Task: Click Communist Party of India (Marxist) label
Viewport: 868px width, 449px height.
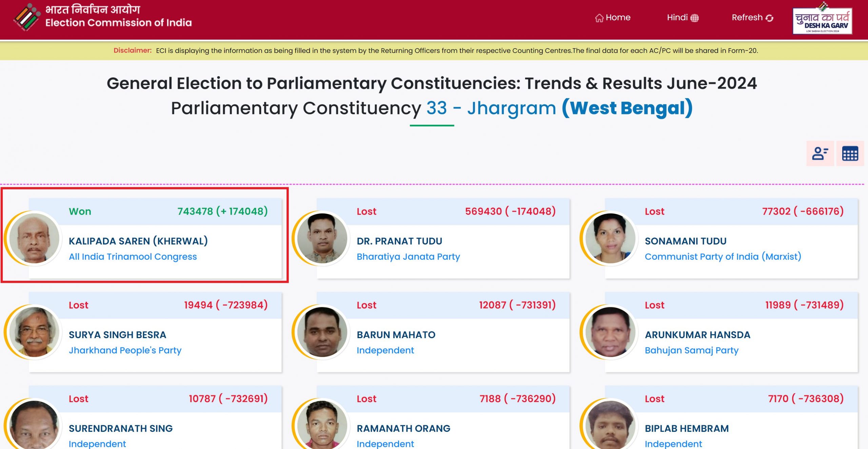Action: click(x=723, y=257)
